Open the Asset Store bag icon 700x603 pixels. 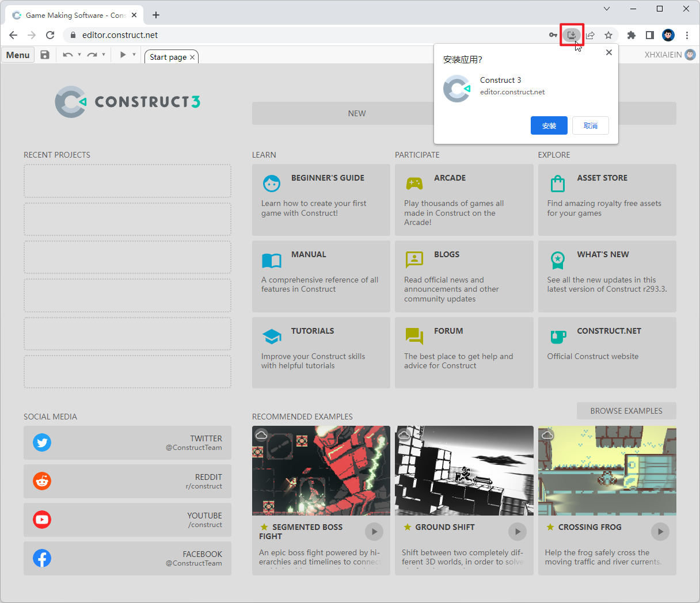pos(557,183)
